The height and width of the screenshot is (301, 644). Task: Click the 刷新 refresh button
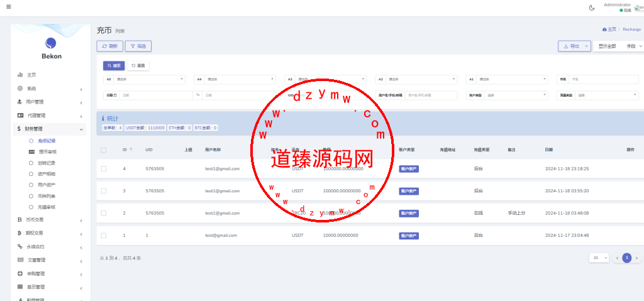pos(109,47)
